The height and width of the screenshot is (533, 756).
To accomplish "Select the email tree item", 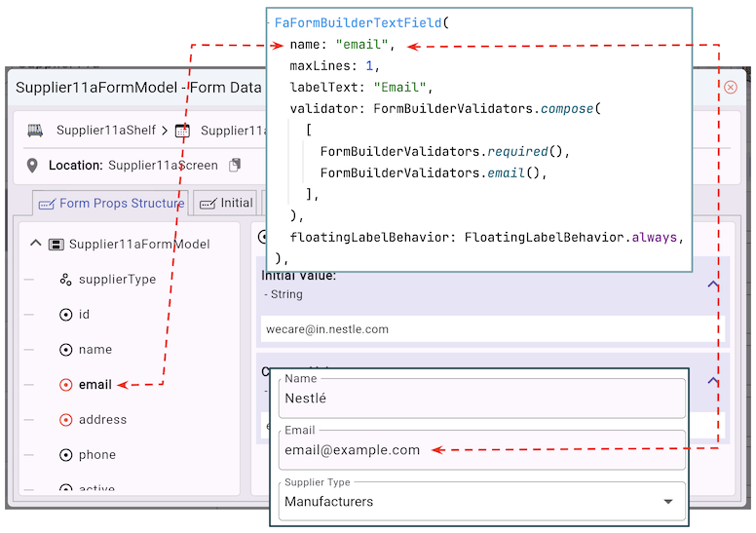I will click(x=94, y=385).
